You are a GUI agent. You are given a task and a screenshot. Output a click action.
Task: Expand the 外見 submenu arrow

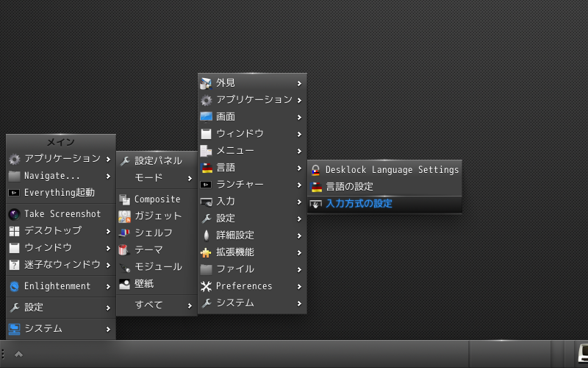tap(299, 83)
